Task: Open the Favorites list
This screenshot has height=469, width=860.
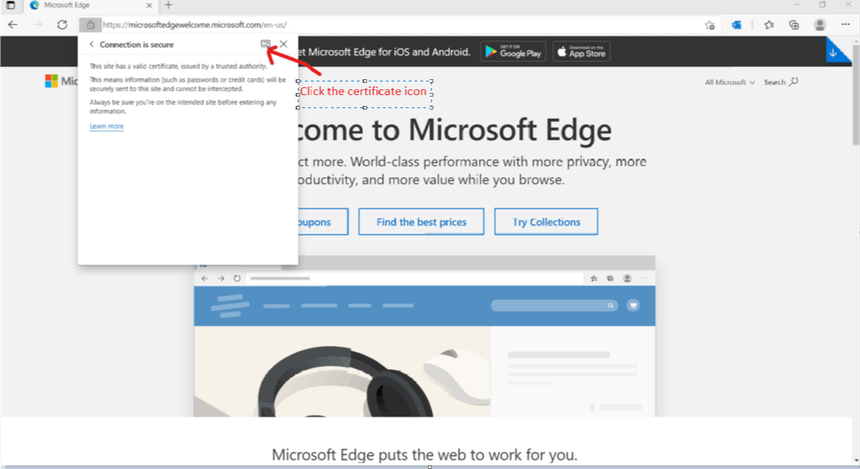Action: [x=769, y=25]
